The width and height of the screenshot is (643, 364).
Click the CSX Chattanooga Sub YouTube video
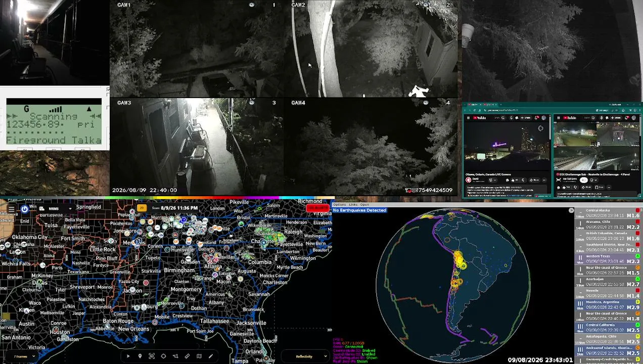596,146
